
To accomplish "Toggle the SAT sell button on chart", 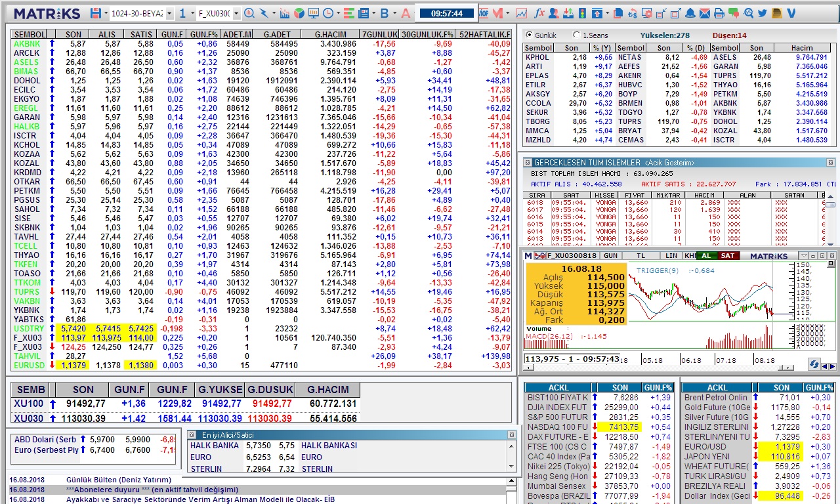I will coord(727,255).
